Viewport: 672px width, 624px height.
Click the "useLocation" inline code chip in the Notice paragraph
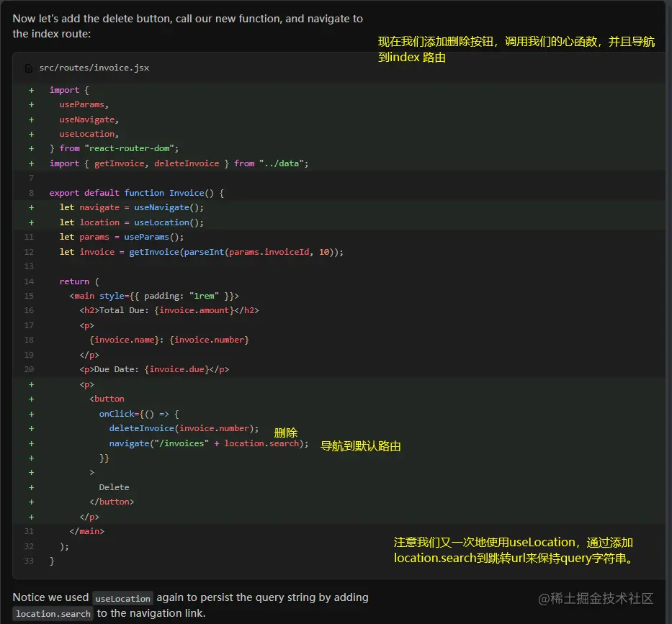click(x=122, y=598)
